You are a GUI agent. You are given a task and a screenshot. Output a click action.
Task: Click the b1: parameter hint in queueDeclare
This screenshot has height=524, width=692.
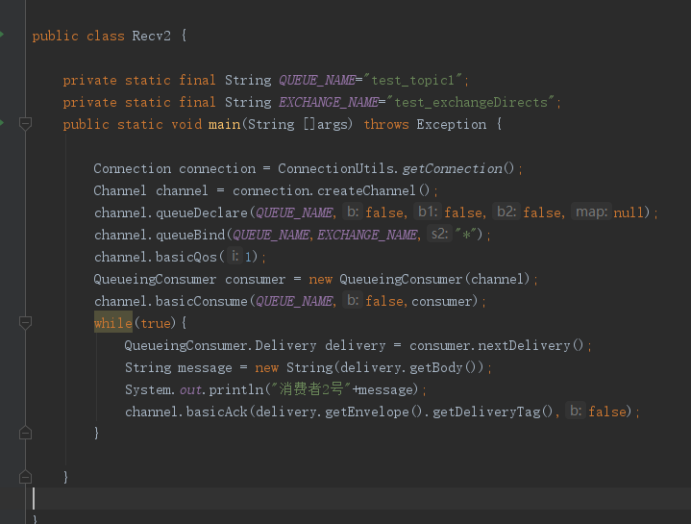[x=427, y=212]
